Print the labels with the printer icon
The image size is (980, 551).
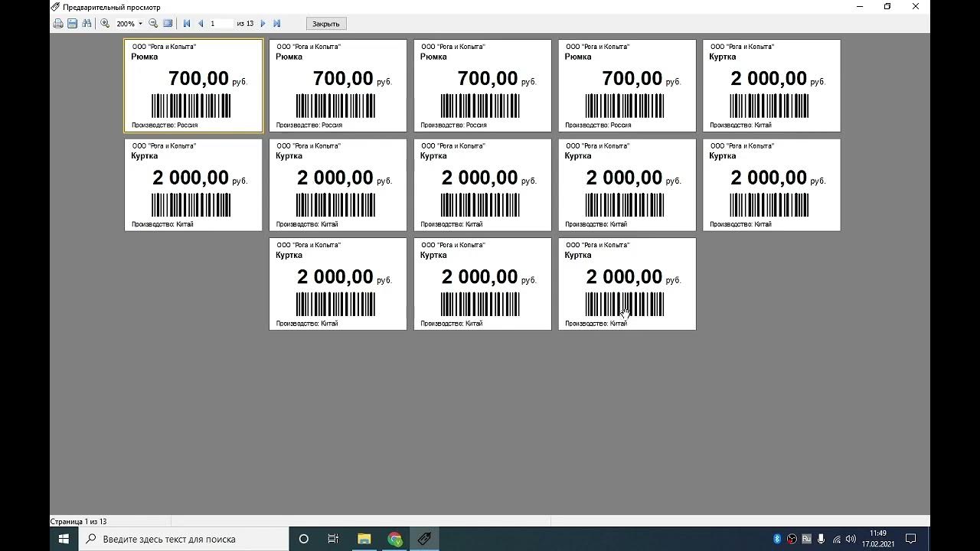58,24
